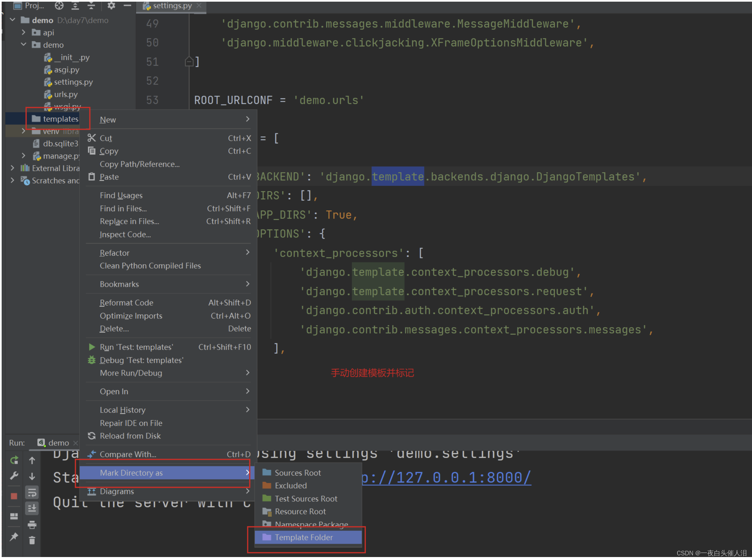The height and width of the screenshot is (560, 752).
Task: Click the Restore Layout icon in Run panel
Action: click(14, 516)
